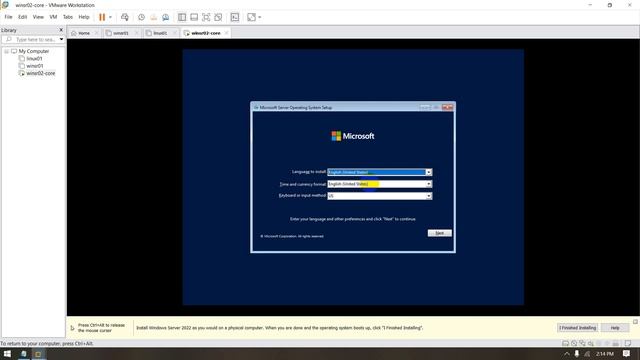Take a snapshot with the clock icon
Image resolution: width=640 pixels, height=360 pixels.
tap(141, 17)
